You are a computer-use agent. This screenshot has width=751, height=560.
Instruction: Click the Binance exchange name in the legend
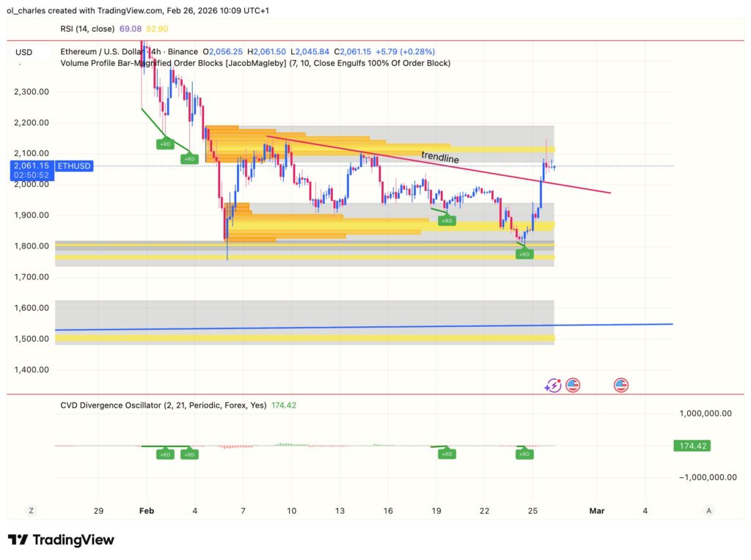pos(183,52)
